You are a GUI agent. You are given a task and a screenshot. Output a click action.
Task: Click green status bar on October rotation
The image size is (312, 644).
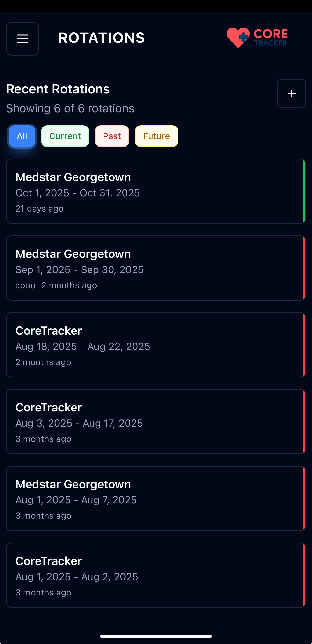[304, 191]
